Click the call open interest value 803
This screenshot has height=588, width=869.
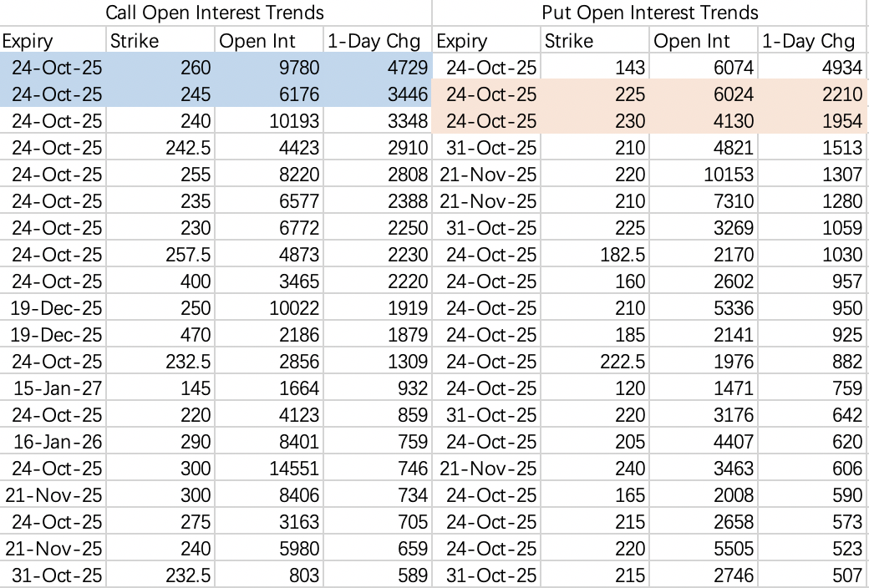click(x=269, y=575)
